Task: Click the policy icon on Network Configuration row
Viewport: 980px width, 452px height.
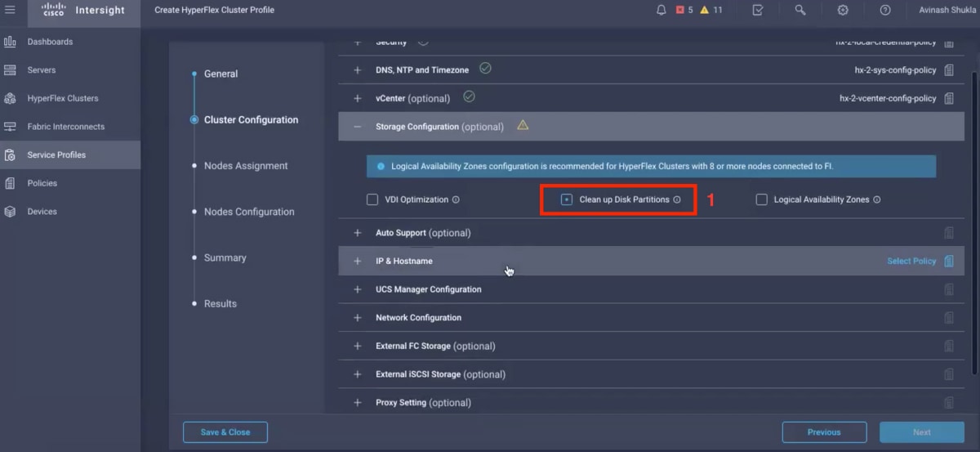Action: pos(949,318)
